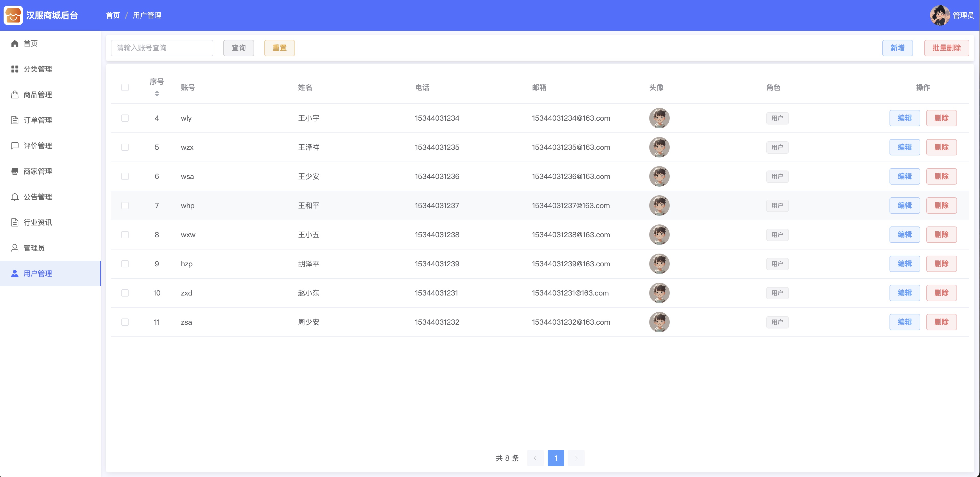Viewport: 980px width, 477px height.
Task: Check the box for user wly
Action: 125,118
